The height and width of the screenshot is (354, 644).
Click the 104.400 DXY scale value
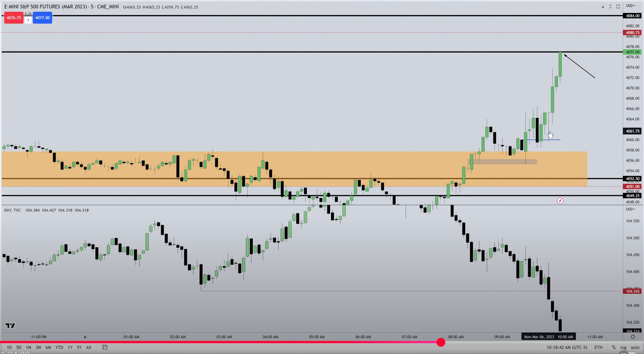pyautogui.click(x=633, y=272)
